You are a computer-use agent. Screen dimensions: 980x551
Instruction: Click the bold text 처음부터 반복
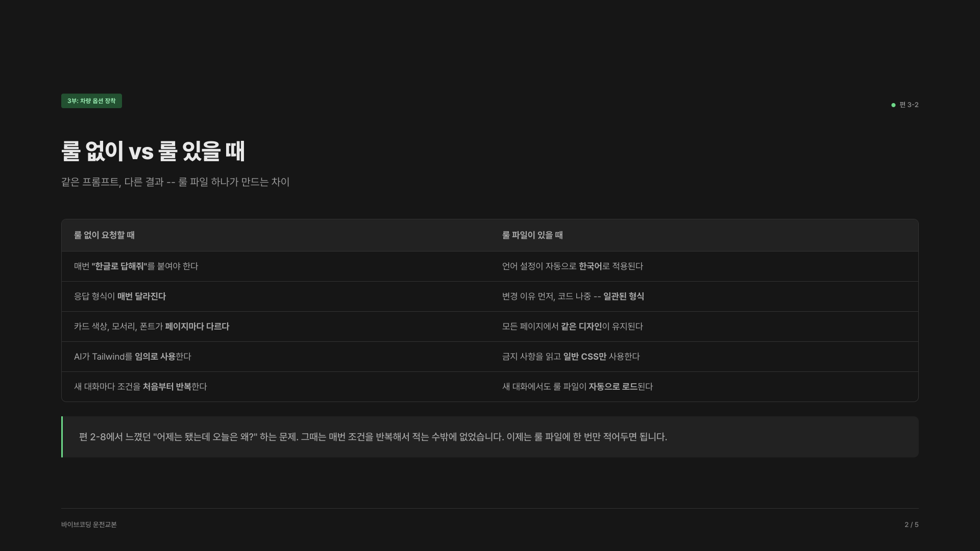(166, 387)
